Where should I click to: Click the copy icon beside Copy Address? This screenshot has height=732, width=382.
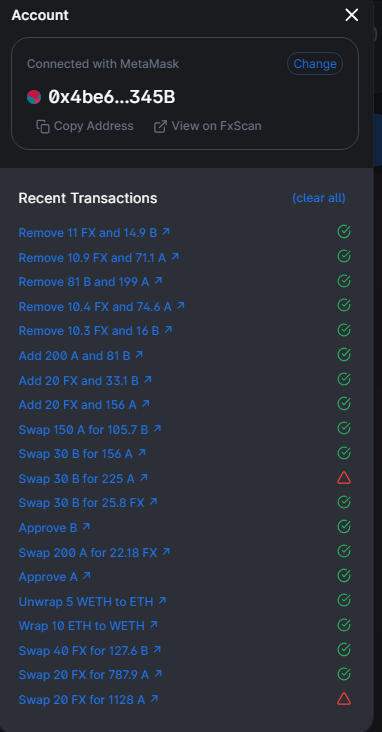coord(43,126)
